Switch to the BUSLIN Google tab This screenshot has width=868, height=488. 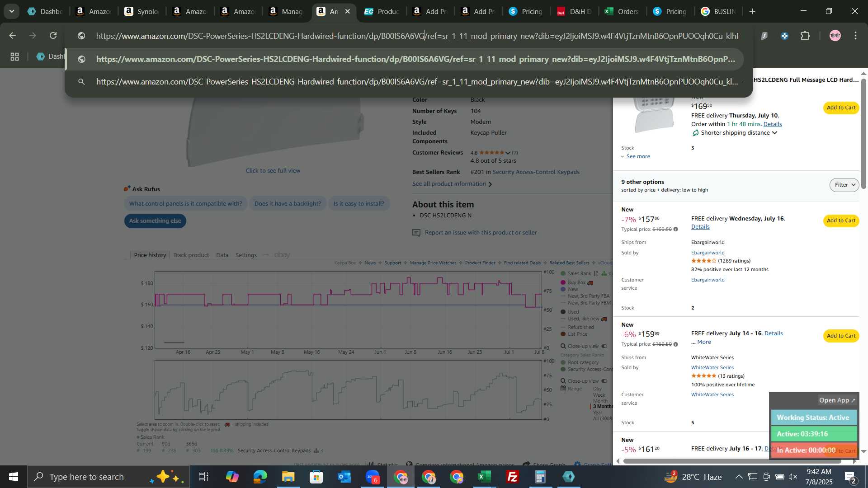pyautogui.click(x=719, y=11)
